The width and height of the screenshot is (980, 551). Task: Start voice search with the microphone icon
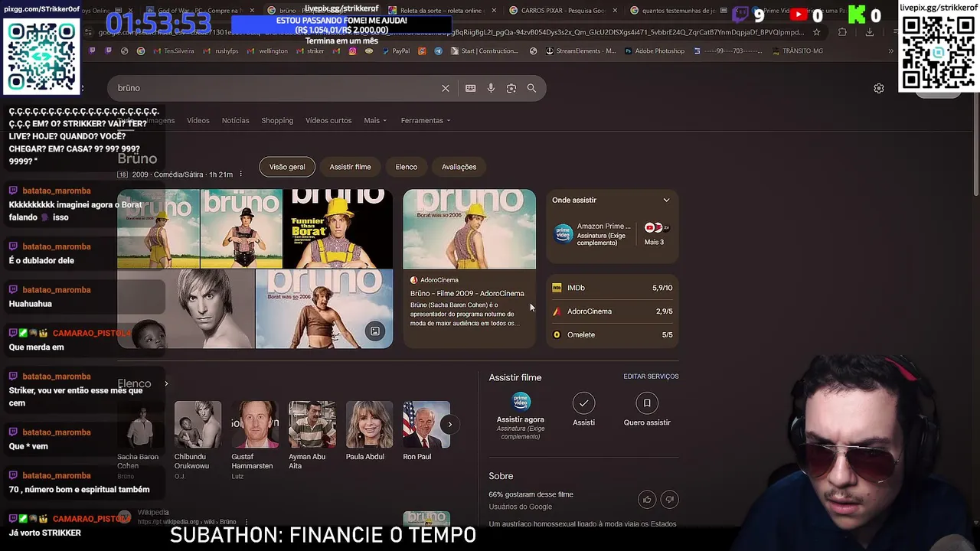[491, 88]
